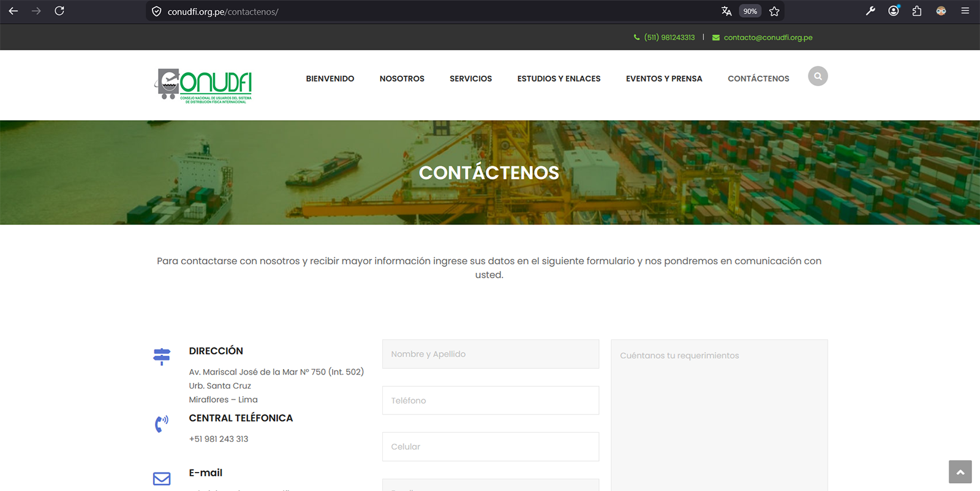
Task: Click the DIRECCIÓN heading
Action: coord(216,351)
